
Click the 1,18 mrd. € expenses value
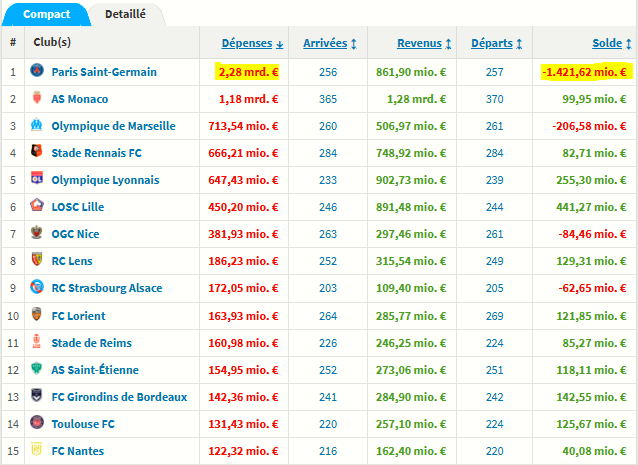pyautogui.click(x=249, y=99)
